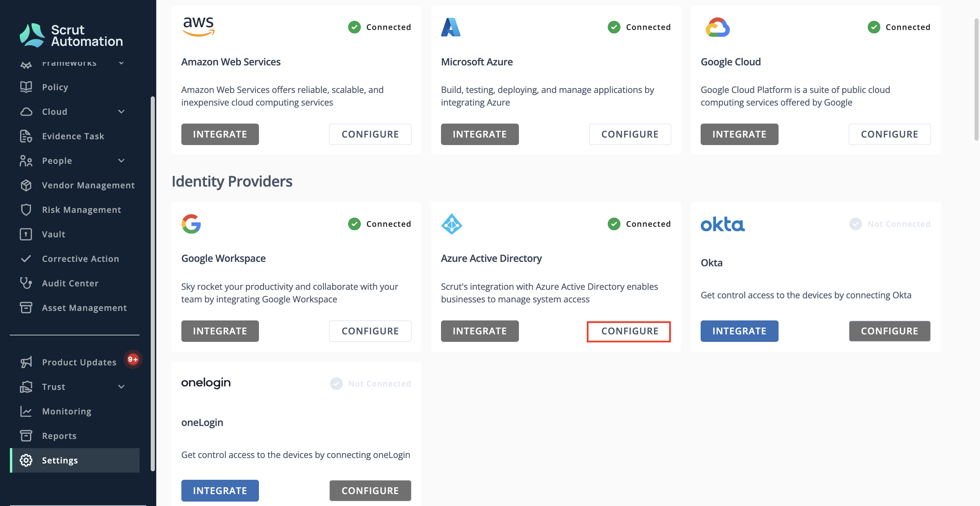Viewport: 980px width, 506px height.
Task: Expand the Cloud menu chevron
Action: 121,112
